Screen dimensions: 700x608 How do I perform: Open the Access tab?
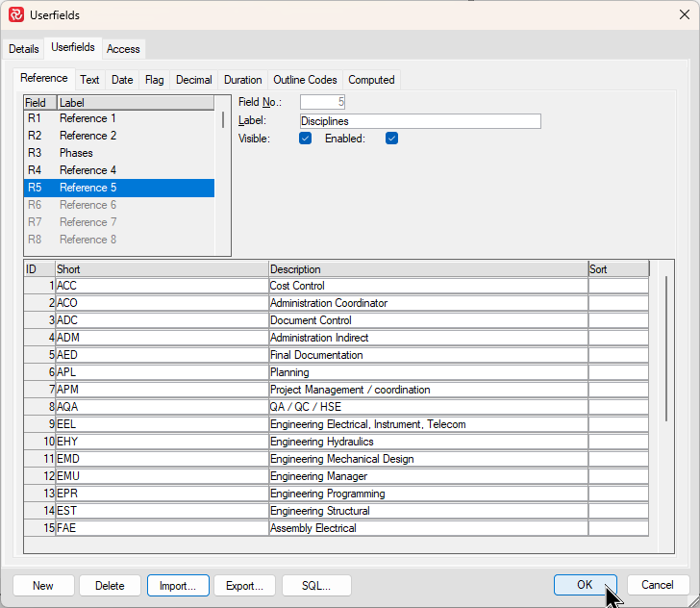[x=123, y=49]
